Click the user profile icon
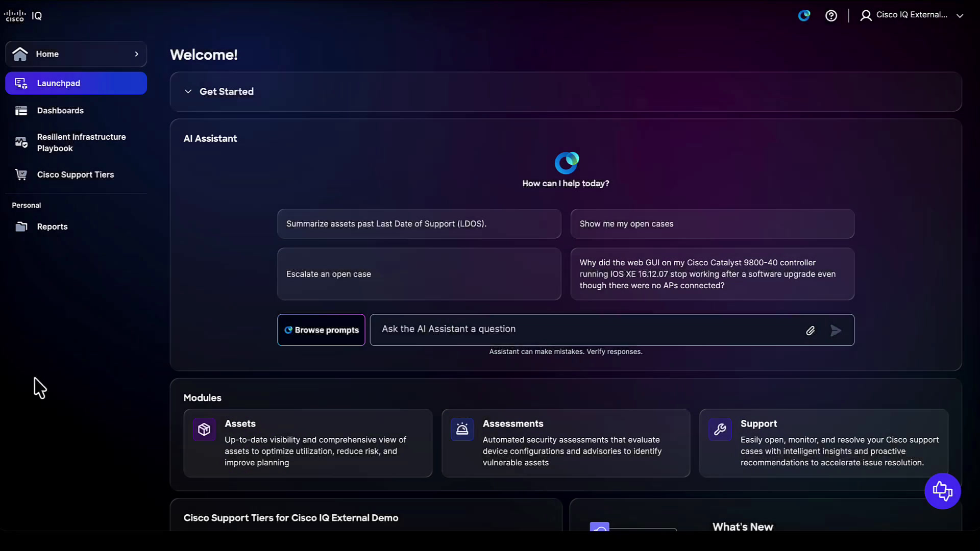 (x=866, y=16)
